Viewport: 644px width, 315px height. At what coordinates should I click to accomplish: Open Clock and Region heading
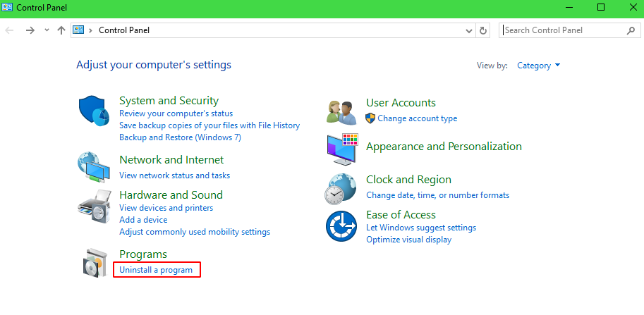[x=408, y=180]
